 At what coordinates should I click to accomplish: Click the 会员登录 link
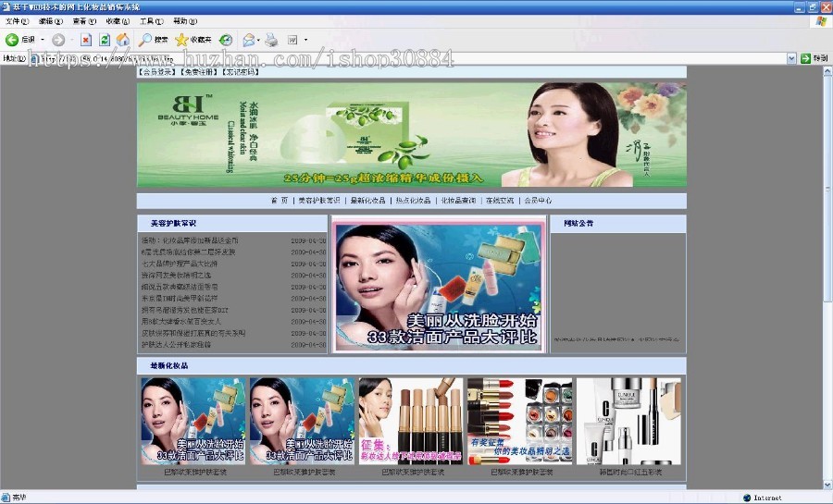pyautogui.click(x=157, y=72)
